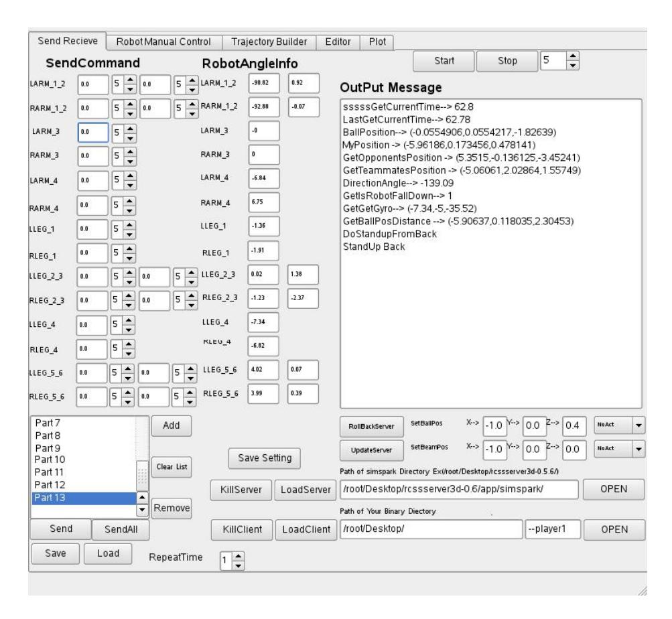Click the RollBackServer button
Viewport: 672px width, 619px height.
(372, 427)
